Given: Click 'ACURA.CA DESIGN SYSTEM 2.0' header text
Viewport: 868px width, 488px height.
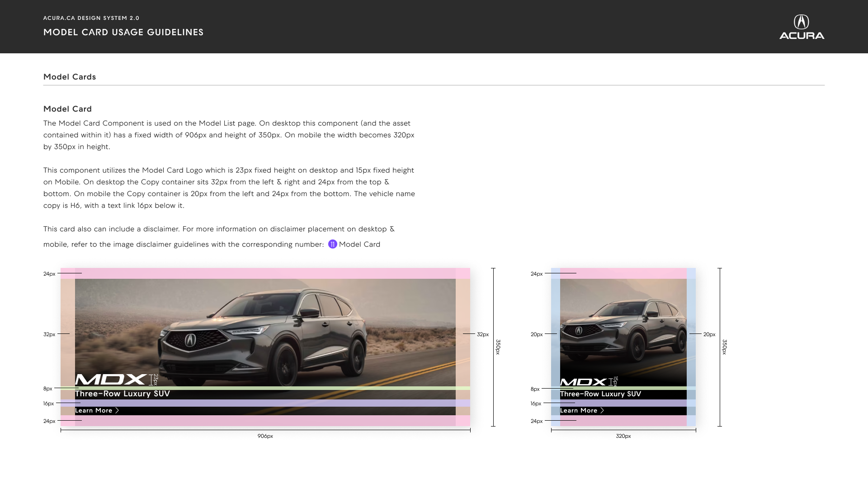Looking at the screenshot, I should coord(91,18).
